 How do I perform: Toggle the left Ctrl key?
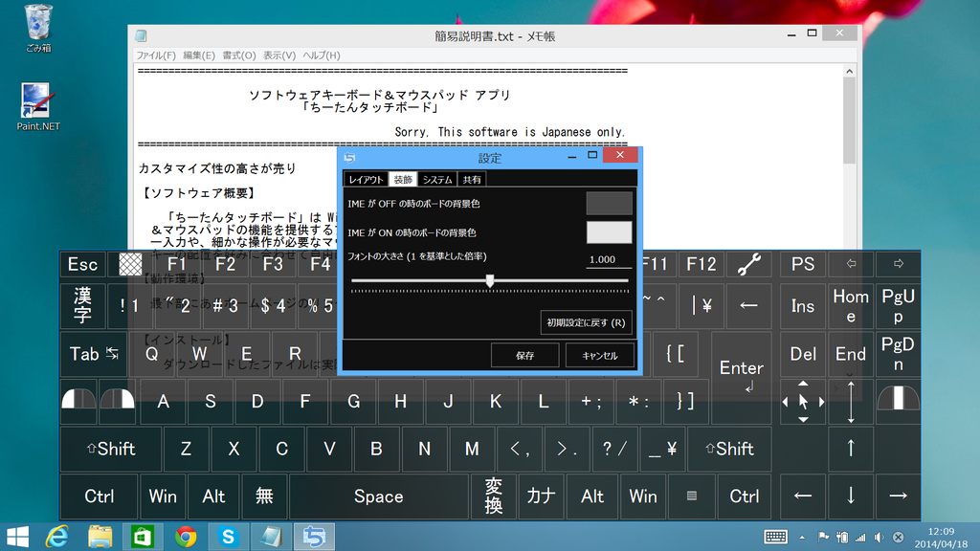coord(99,496)
